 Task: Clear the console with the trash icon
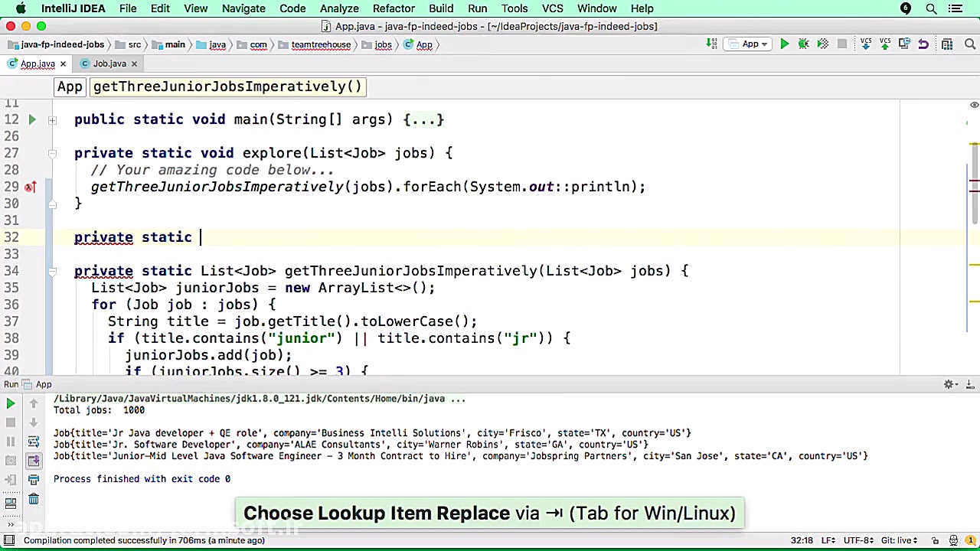(34, 499)
